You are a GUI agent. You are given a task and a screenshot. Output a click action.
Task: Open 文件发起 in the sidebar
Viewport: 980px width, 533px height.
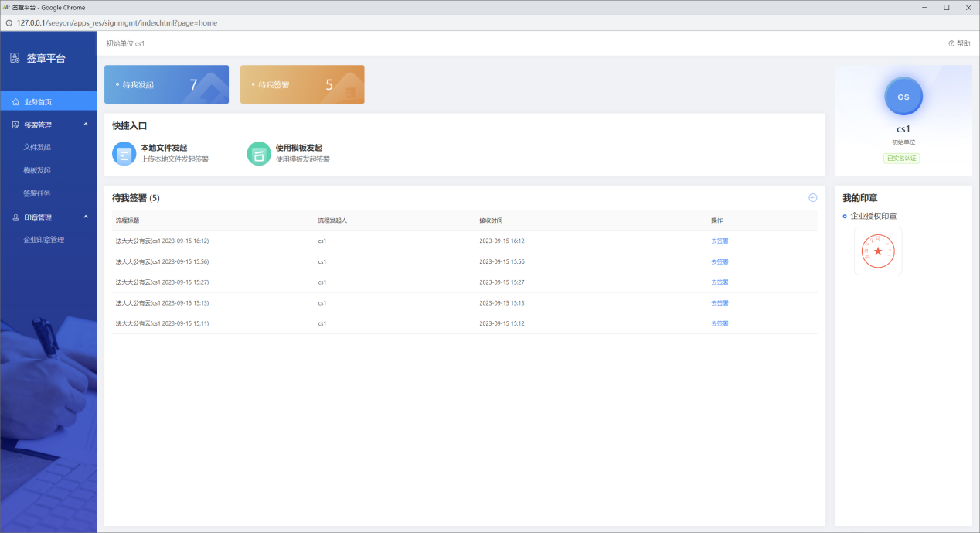coord(37,147)
